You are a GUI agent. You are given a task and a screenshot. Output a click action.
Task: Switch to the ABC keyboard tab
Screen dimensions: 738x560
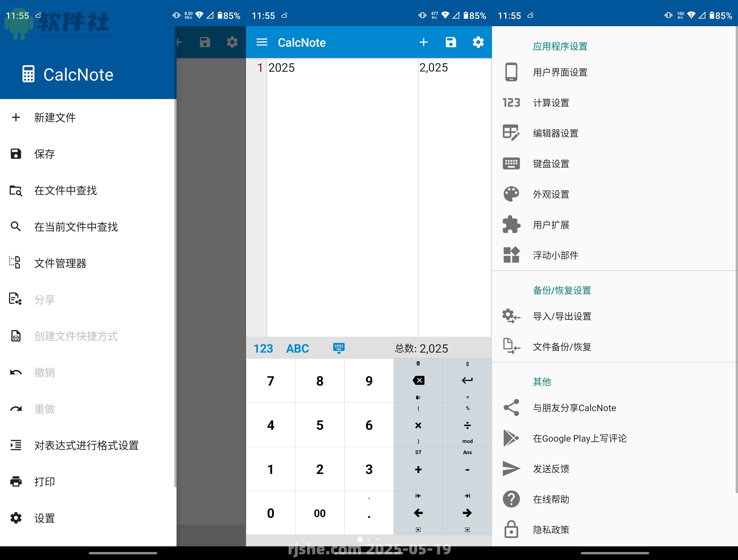(x=297, y=349)
